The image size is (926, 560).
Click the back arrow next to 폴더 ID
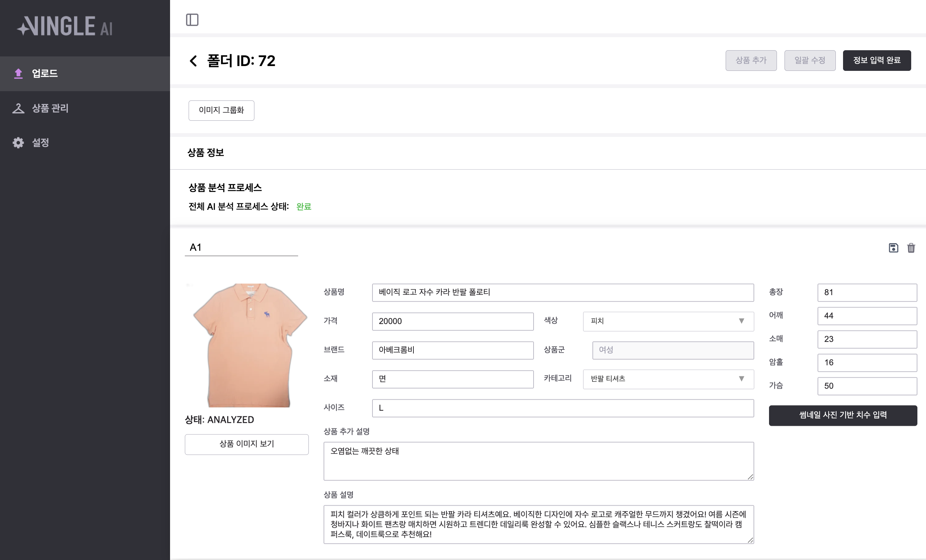pos(193,61)
